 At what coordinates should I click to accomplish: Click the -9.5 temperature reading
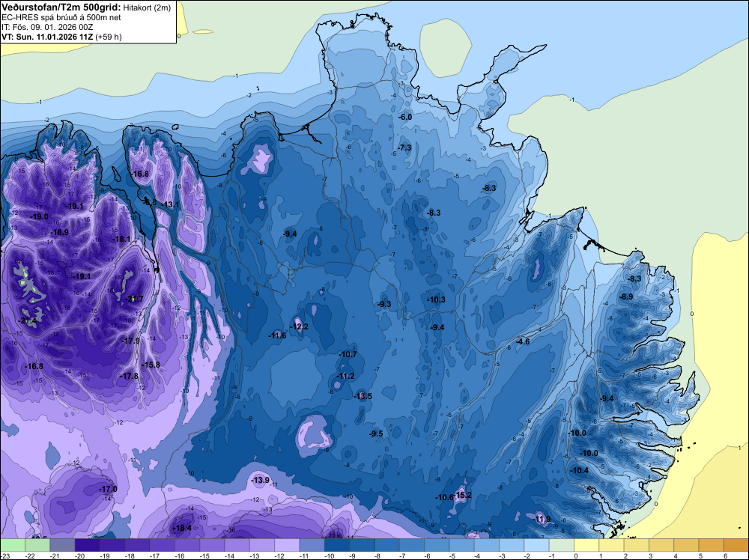(377, 433)
